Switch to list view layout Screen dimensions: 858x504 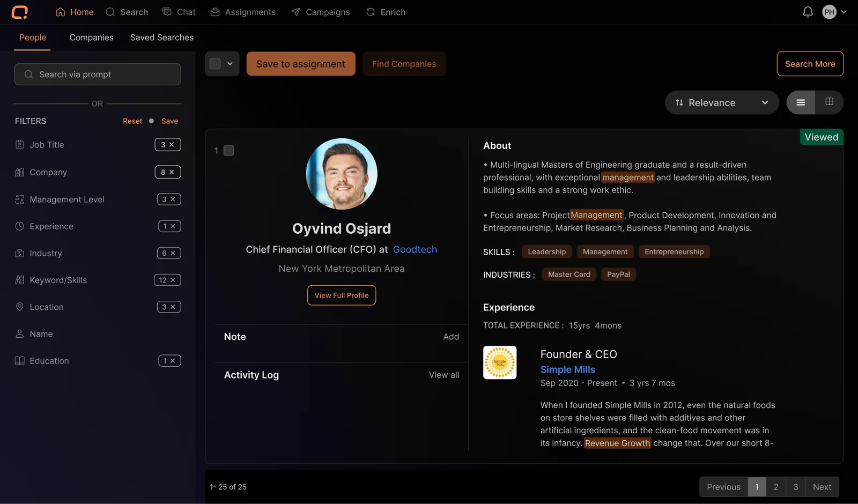click(801, 102)
